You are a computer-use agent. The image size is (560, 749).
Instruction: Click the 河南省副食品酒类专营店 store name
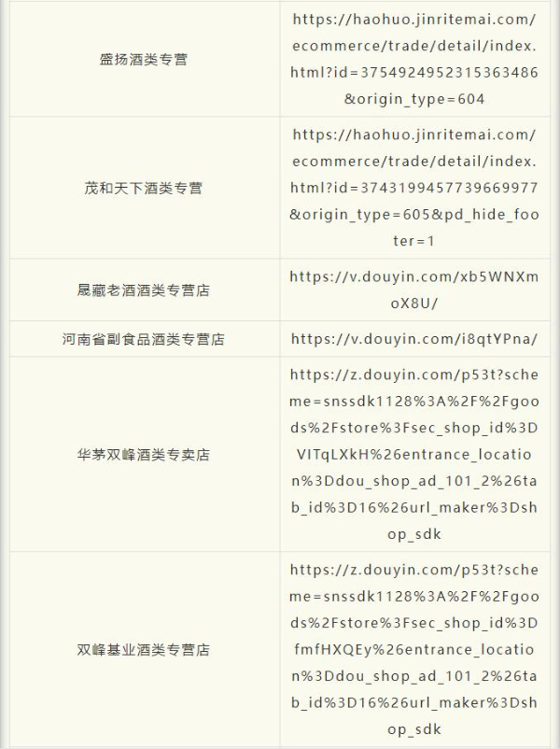point(144,339)
